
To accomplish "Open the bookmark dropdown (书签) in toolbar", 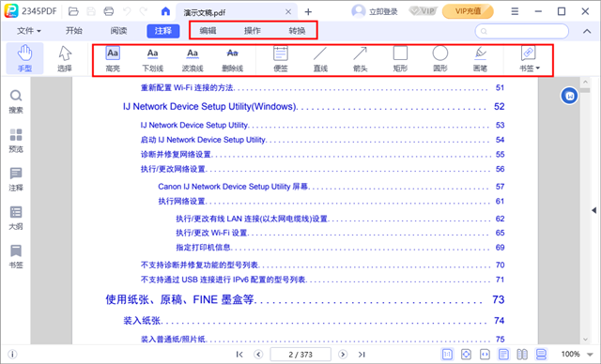I will click(x=529, y=59).
